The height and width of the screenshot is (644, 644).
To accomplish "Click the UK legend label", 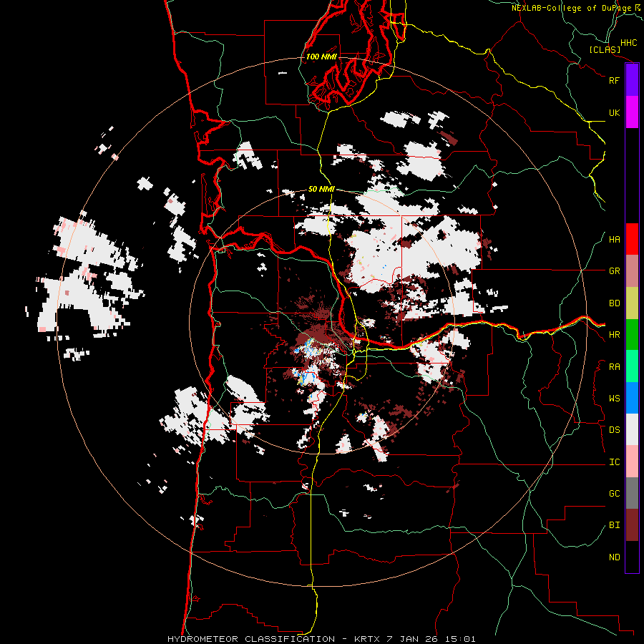I will pos(614,112).
